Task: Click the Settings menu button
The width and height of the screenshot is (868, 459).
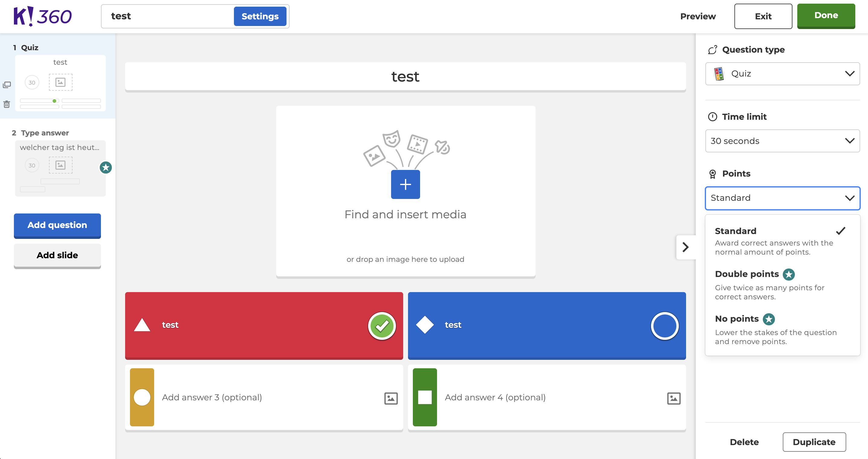Action: (260, 16)
